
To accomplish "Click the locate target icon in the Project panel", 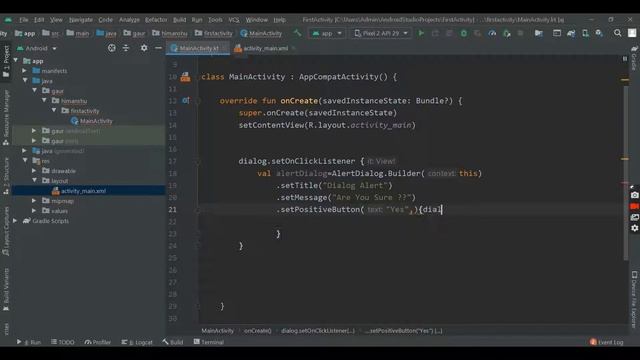I will point(111,48).
